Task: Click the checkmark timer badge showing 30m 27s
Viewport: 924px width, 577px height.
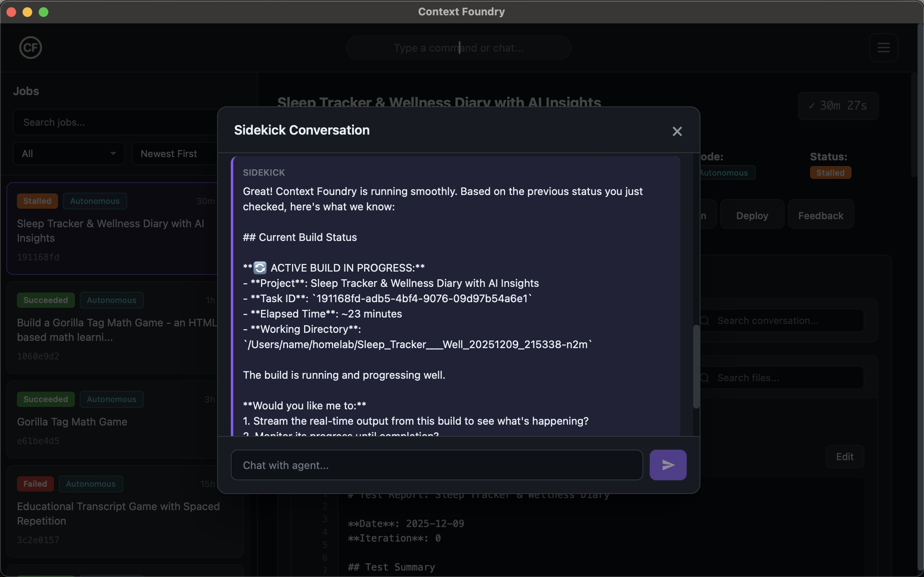Action: click(838, 106)
